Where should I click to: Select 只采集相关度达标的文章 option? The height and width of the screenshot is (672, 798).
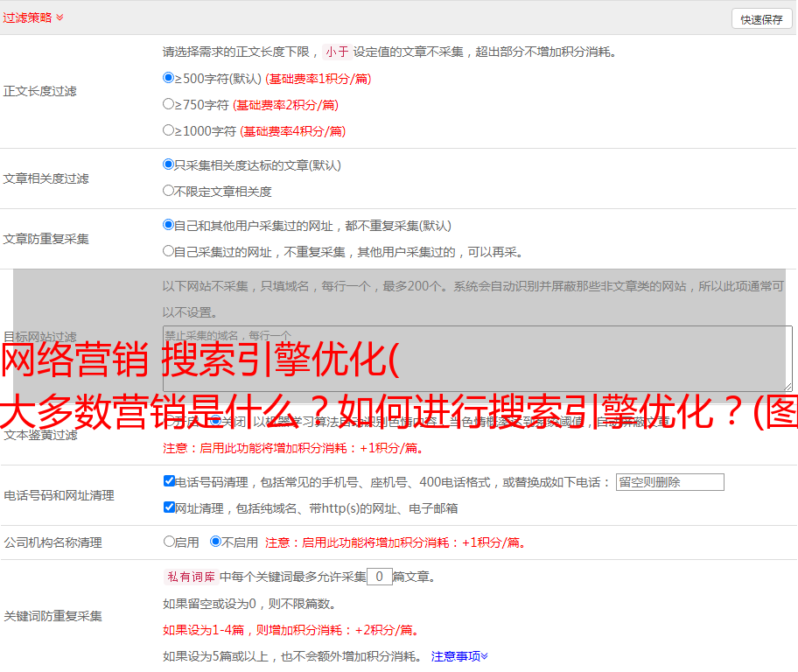click(169, 164)
